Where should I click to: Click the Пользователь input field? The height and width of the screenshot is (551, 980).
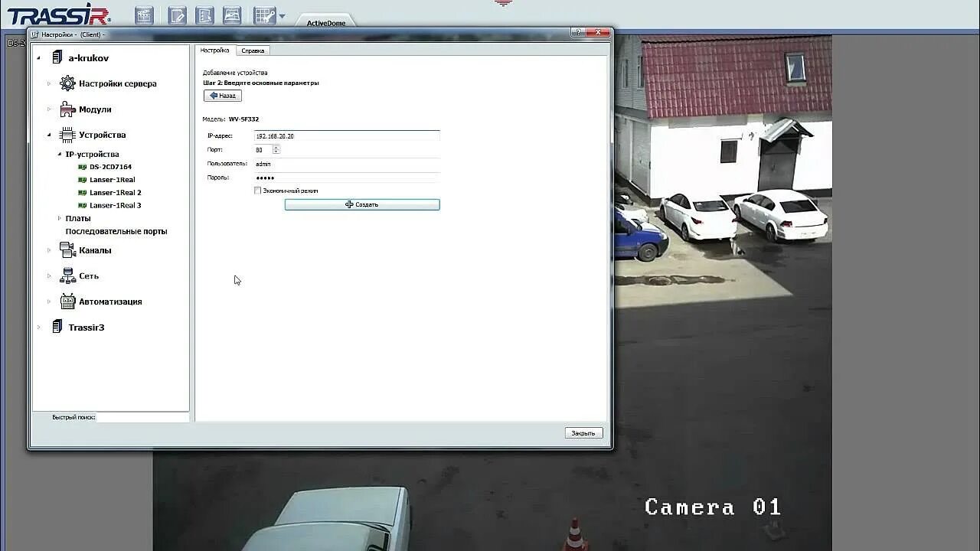coord(347,164)
